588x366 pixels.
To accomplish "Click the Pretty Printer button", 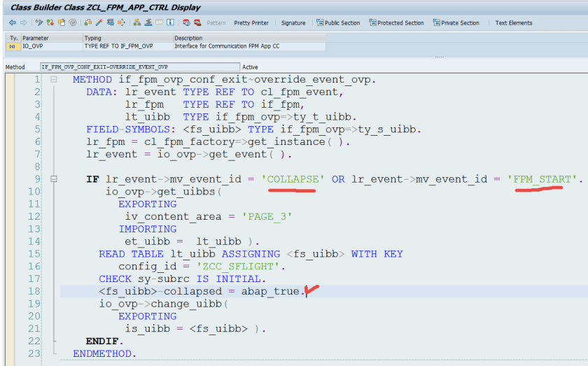I will pos(251,23).
